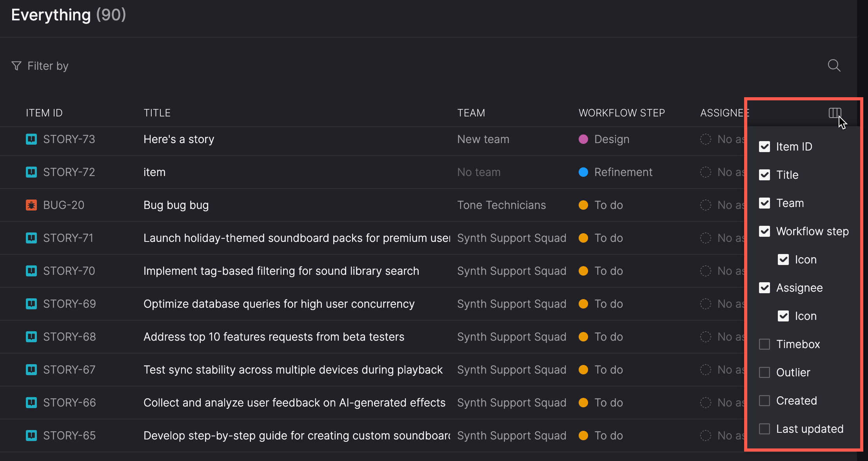Uncheck the Item ID column checkbox
Image resolution: width=868 pixels, height=461 pixels.
[764, 147]
